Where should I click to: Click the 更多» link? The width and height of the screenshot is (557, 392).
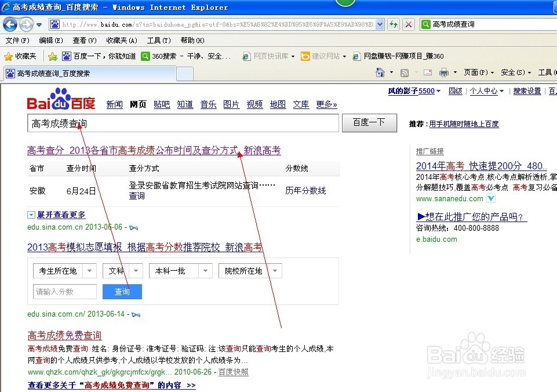pyautogui.click(x=326, y=104)
